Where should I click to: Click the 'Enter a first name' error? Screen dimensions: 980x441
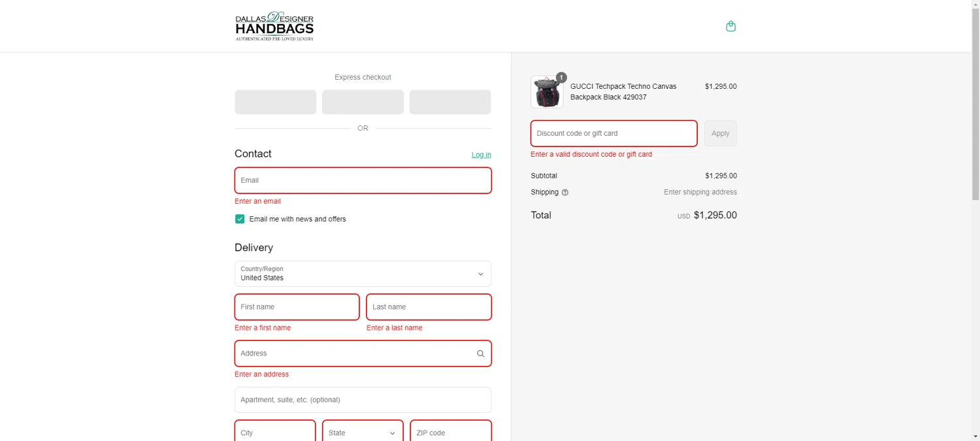pos(263,328)
